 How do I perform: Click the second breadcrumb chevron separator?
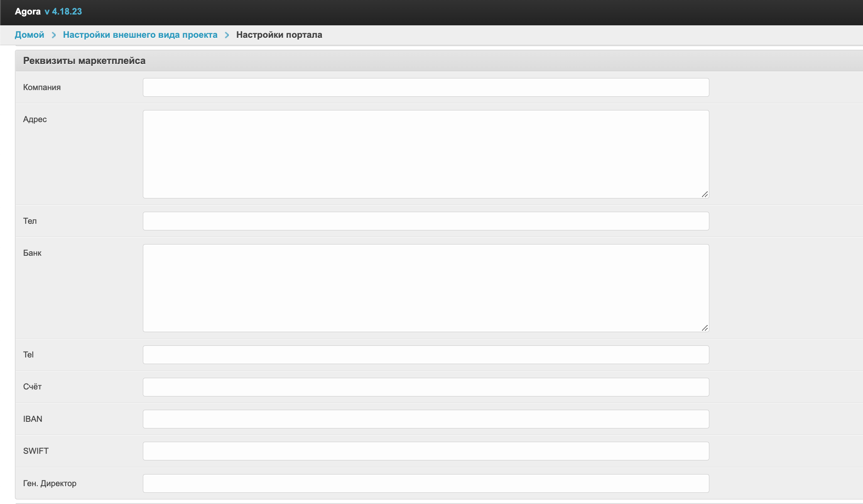tap(227, 35)
